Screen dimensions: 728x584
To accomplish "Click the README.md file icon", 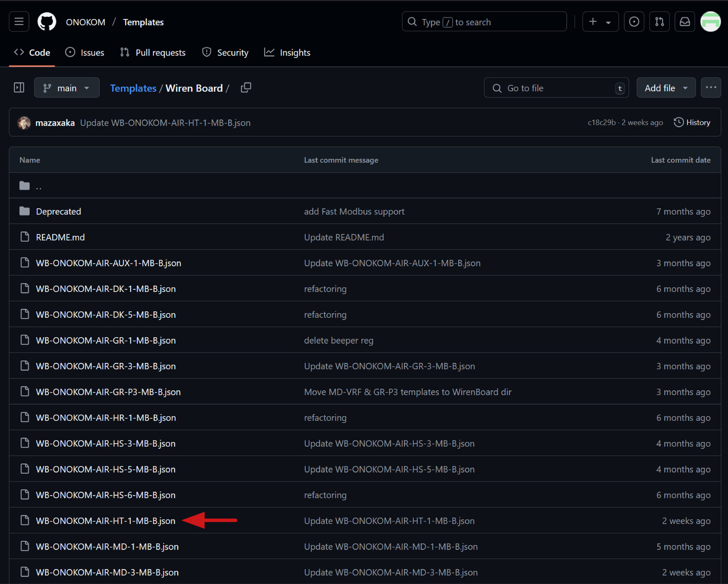I will [25, 237].
